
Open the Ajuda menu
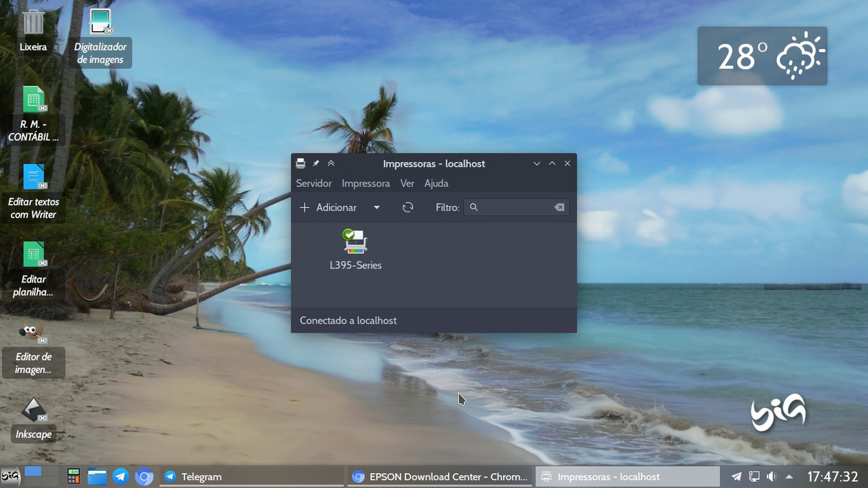(436, 183)
